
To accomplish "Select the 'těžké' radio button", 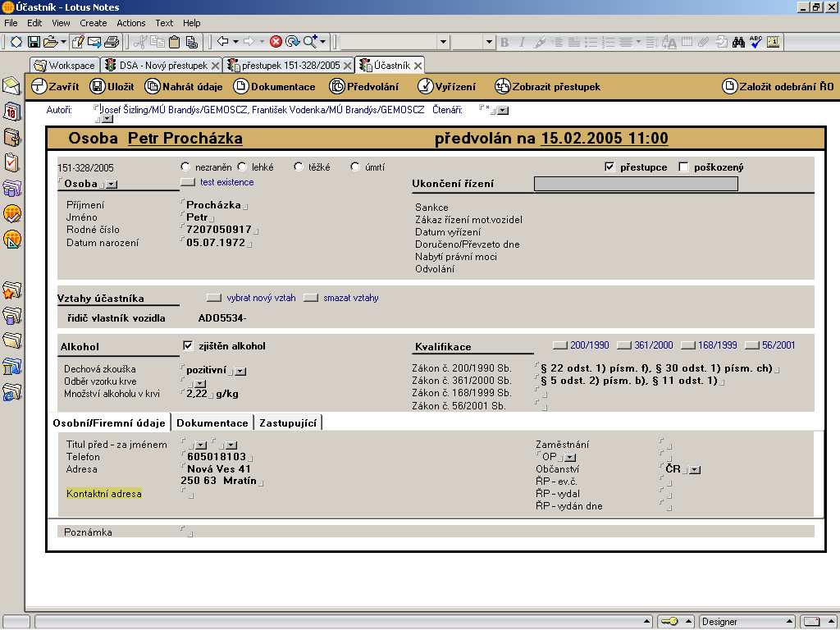I will 299,167.
